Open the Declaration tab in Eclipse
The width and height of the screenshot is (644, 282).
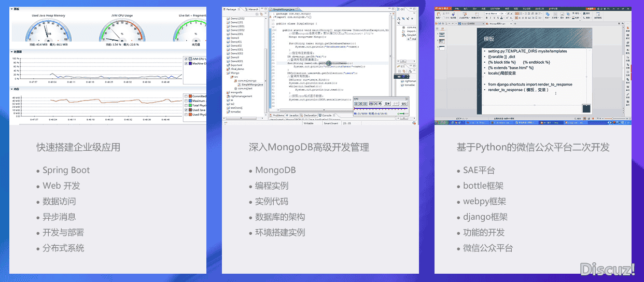[308, 115]
